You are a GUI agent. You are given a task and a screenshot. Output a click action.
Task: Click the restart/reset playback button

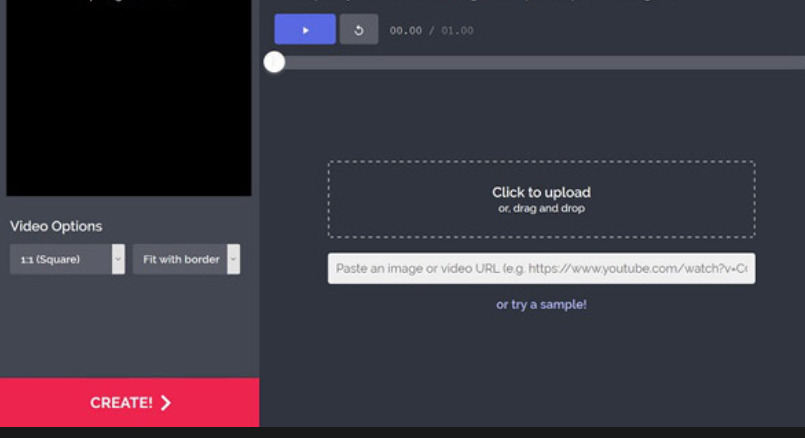pyautogui.click(x=359, y=29)
